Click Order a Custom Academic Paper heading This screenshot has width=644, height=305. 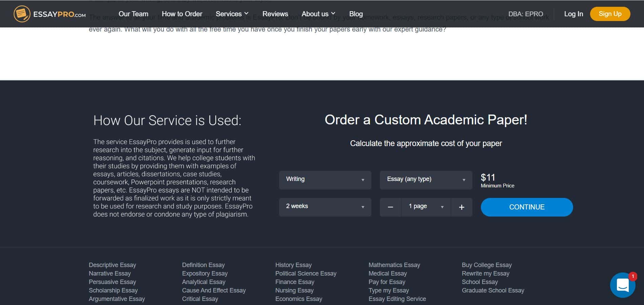point(426,120)
